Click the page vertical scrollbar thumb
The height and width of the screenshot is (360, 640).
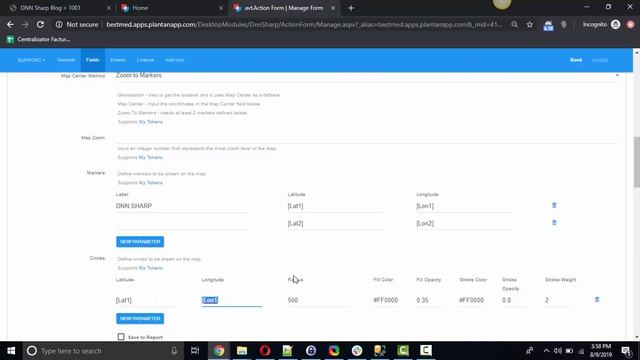[x=636, y=162]
